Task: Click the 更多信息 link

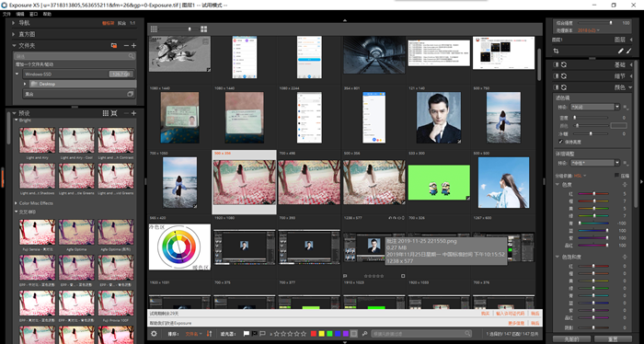Action: point(517,324)
